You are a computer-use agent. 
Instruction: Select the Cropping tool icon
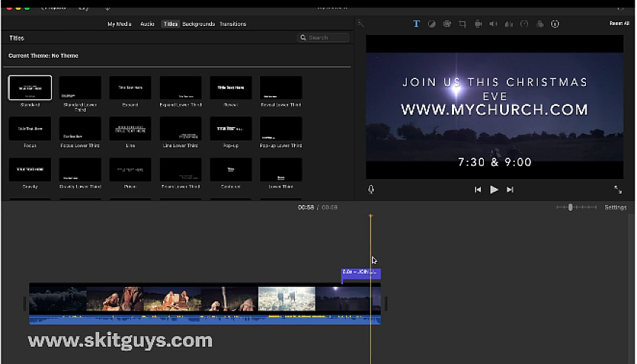[463, 24]
